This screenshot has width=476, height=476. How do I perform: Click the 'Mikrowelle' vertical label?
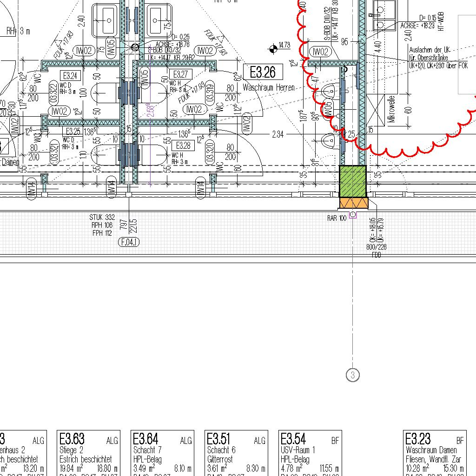point(391,109)
